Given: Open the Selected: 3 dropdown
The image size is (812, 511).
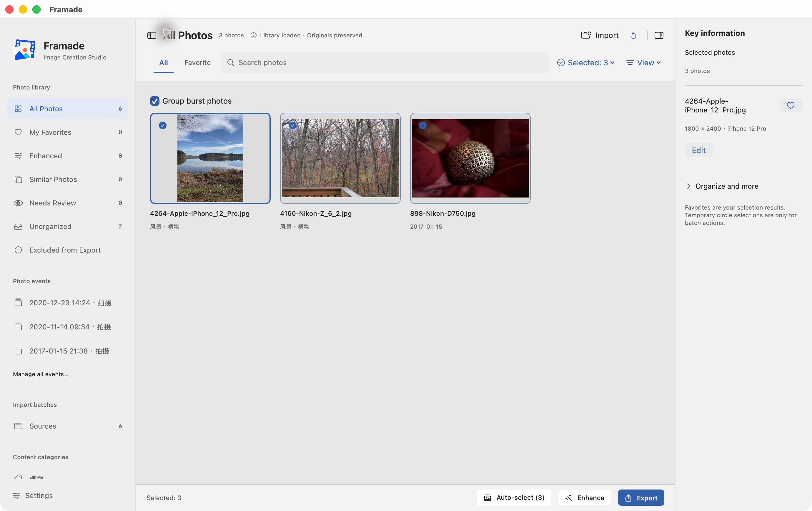Looking at the screenshot, I should pyautogui.click(x=586, y=63).
